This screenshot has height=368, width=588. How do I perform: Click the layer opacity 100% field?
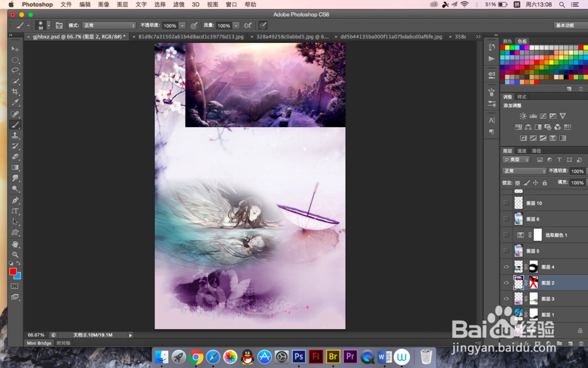577,171
